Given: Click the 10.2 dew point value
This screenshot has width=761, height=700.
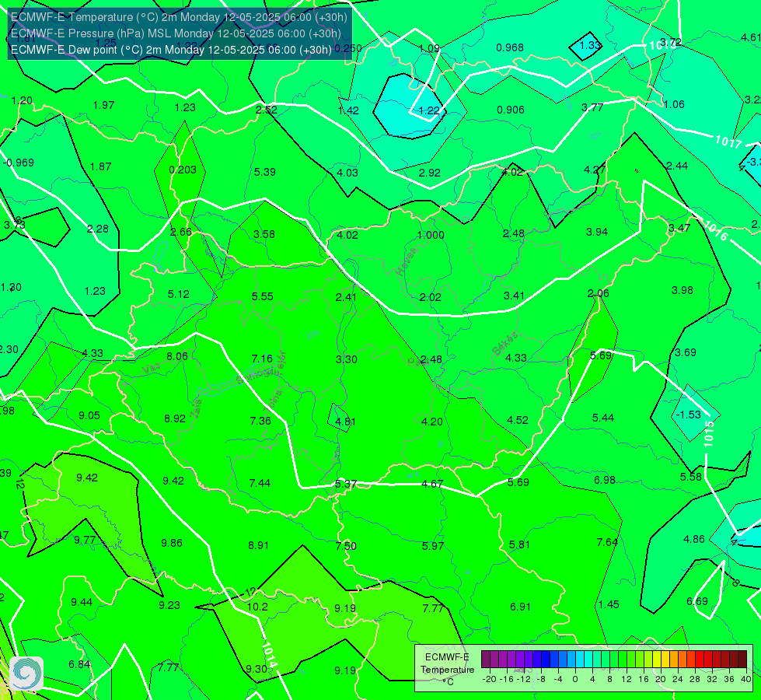Looking at the screenshot, I should point(257,607).
